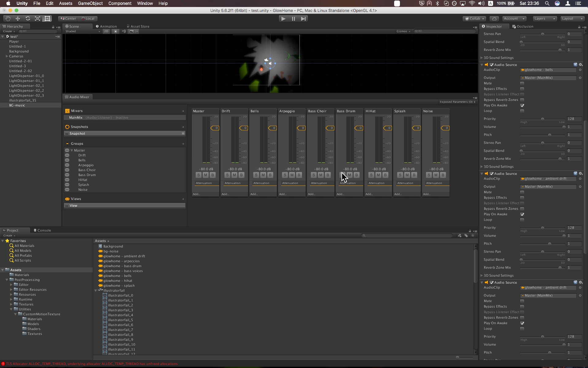Add a new mixer with plus

183,111
